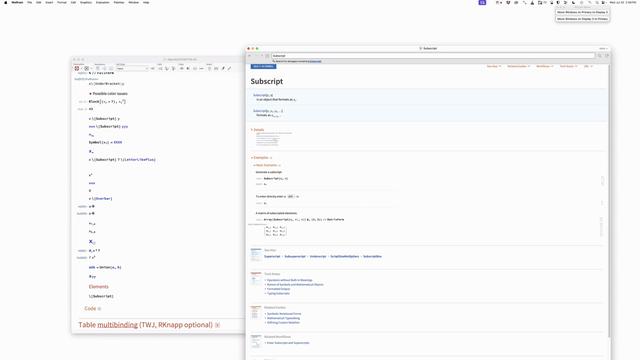640x360 pixels.
Task: Open the Graphics menu
Action: (x=86, y=2)
